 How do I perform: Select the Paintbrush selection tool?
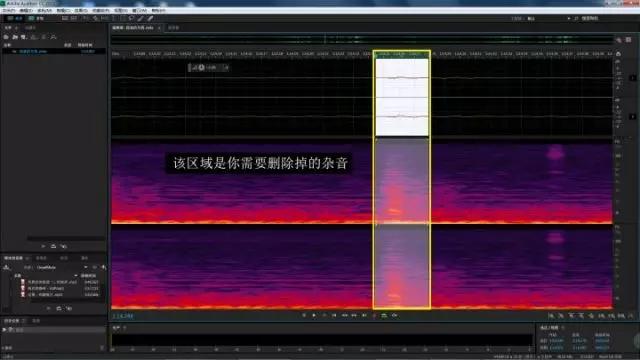tap(141, 18)
